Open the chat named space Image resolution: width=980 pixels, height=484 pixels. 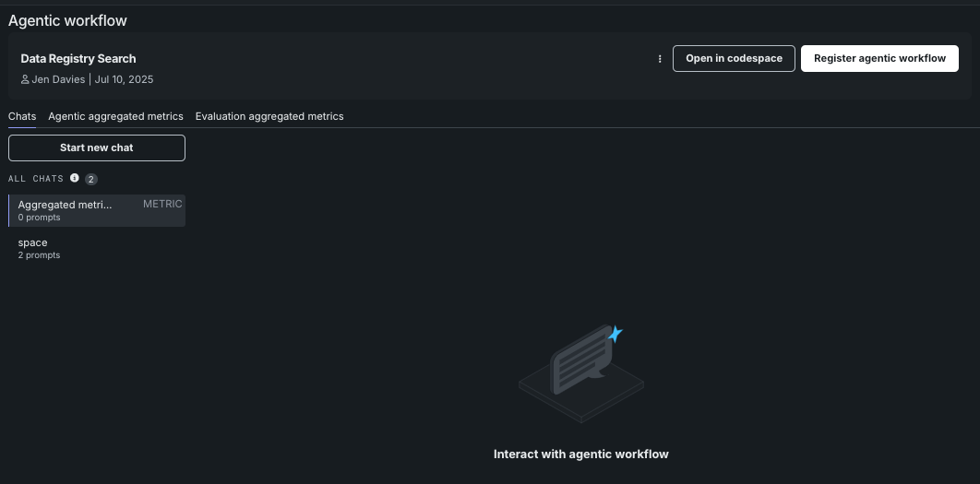39,248
